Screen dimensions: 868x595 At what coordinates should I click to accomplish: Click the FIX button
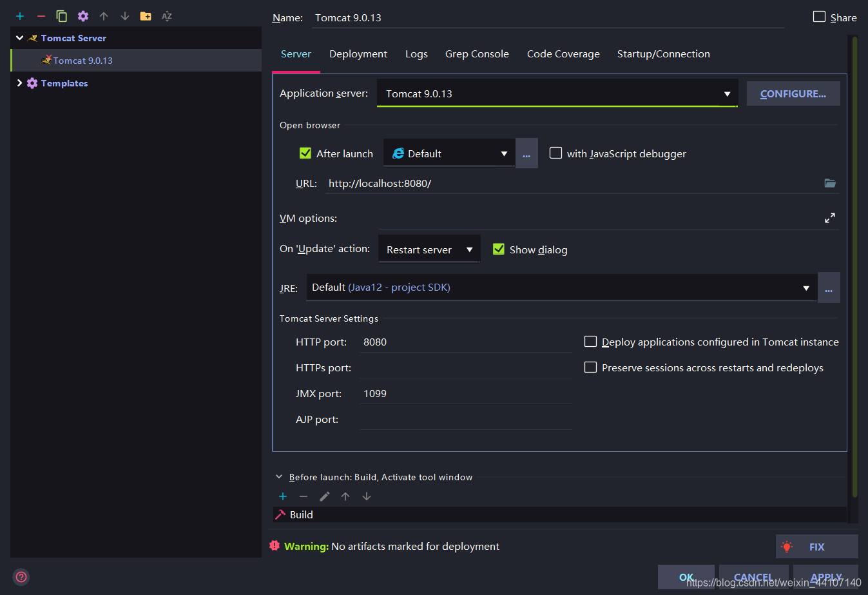pos(816,547)
